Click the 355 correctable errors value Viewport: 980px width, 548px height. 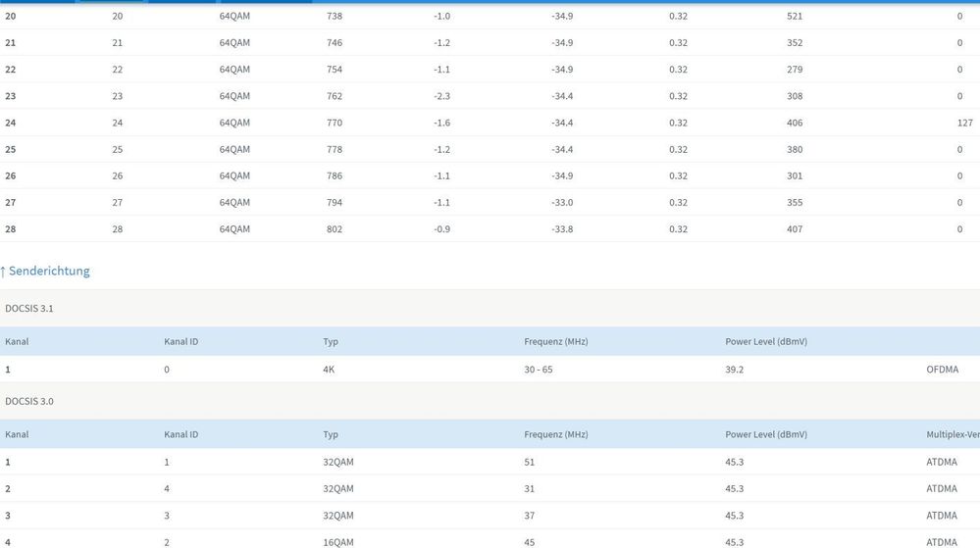[795, 203]
